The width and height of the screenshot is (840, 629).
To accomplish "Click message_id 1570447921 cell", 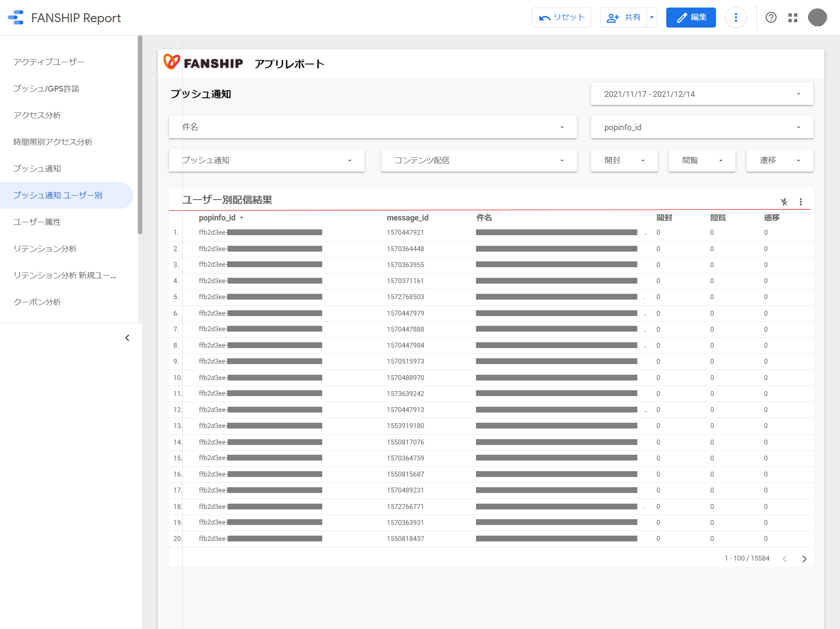I will tap(405, 232).
